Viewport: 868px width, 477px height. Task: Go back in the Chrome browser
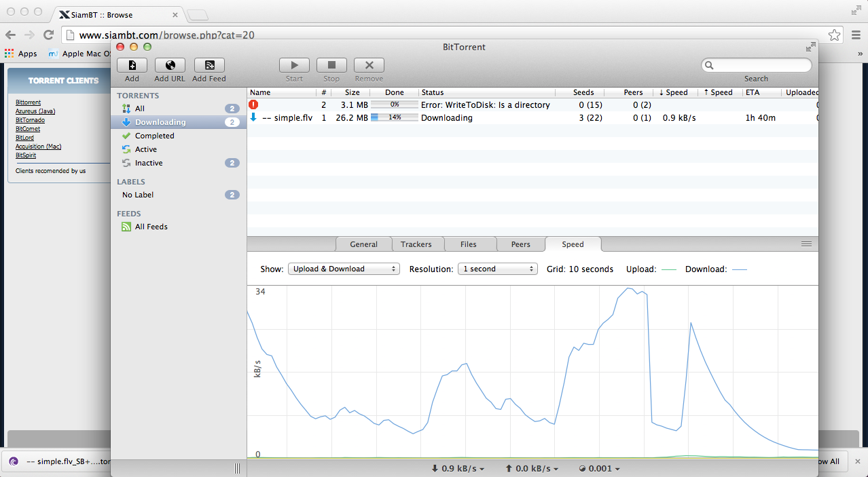pyautogui.click(x=11, y=35)
